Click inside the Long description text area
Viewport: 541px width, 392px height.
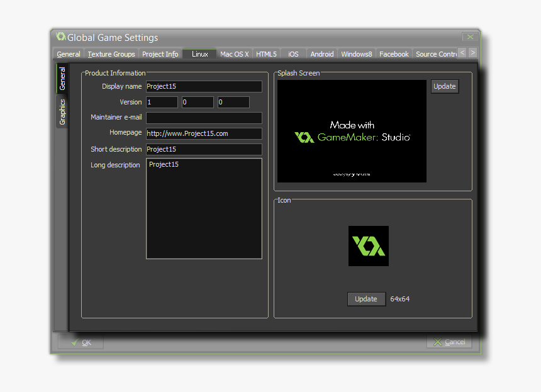[204, 208]
